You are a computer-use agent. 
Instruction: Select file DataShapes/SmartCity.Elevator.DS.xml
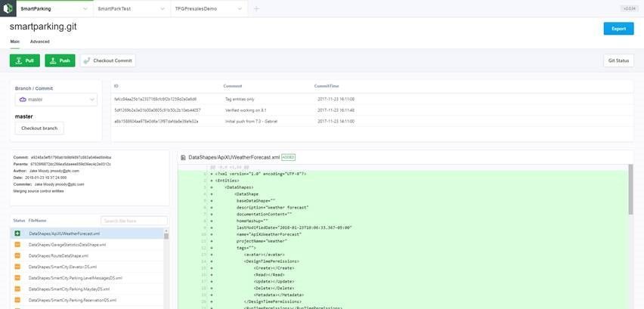pos(63,267)
